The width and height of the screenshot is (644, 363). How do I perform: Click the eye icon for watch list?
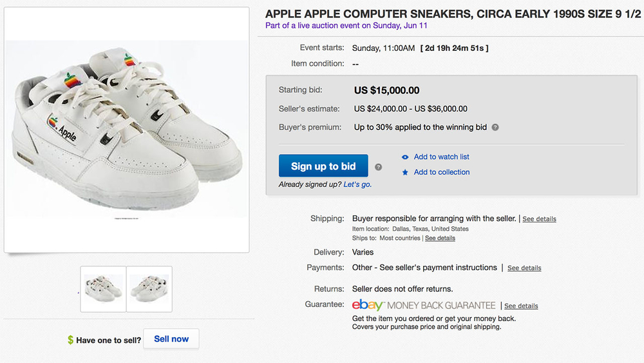[x=405, y=157]
